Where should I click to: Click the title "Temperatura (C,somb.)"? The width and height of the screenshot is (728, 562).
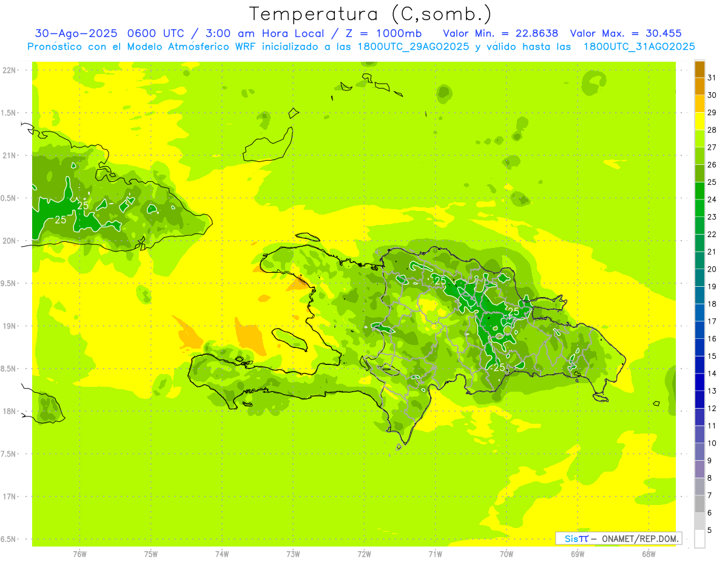point(371,14)
